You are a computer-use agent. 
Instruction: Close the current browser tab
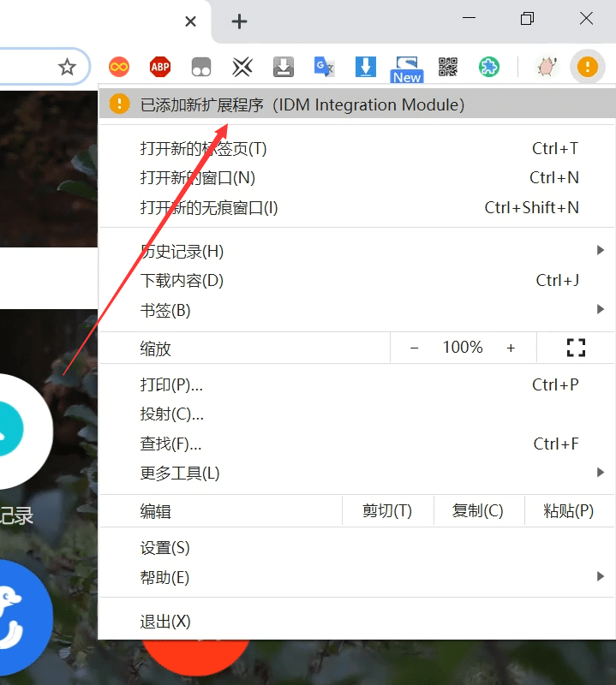190,21
